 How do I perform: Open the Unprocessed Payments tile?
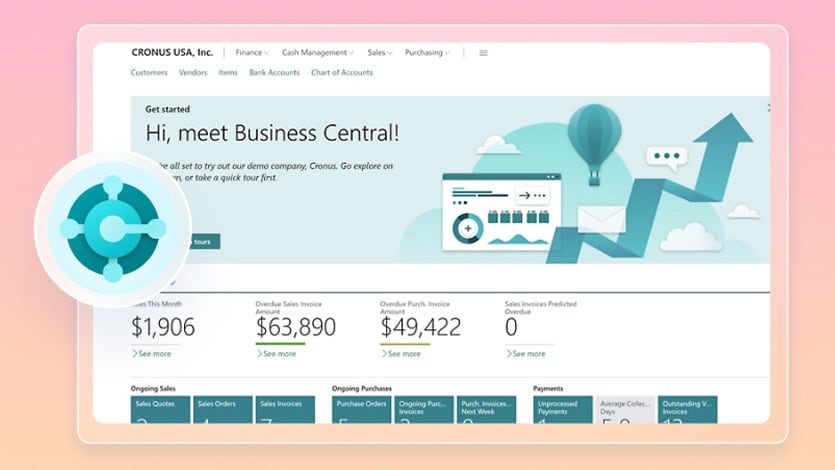(563, 409)
